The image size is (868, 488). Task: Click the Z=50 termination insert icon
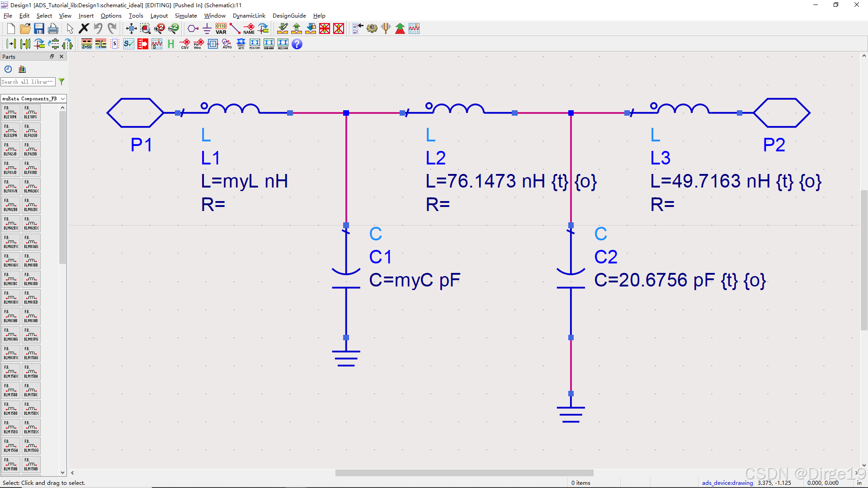click(x=86, y=44)
